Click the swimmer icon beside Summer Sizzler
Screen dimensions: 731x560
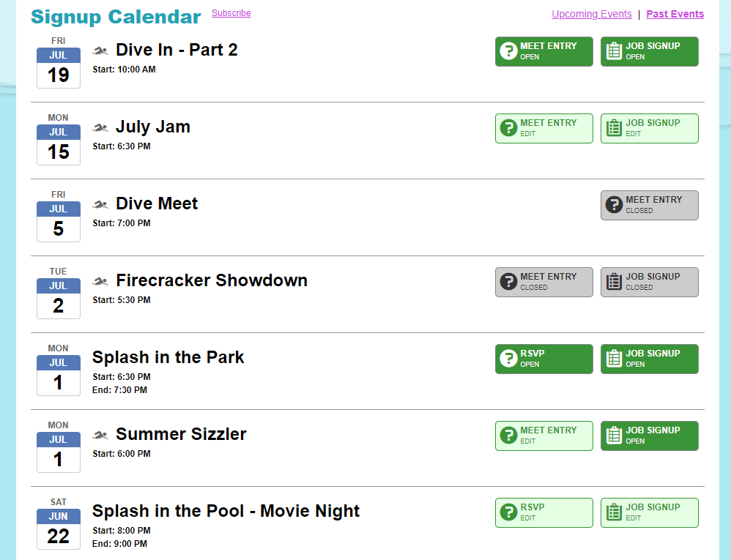(x=100, y=435)
